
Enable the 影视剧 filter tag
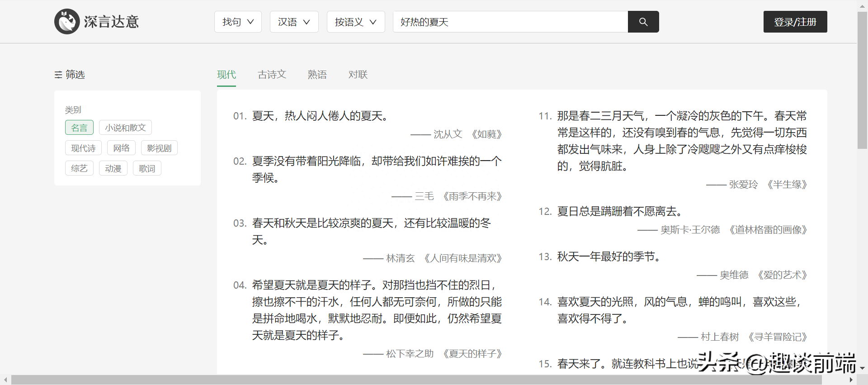click(159, 148)
